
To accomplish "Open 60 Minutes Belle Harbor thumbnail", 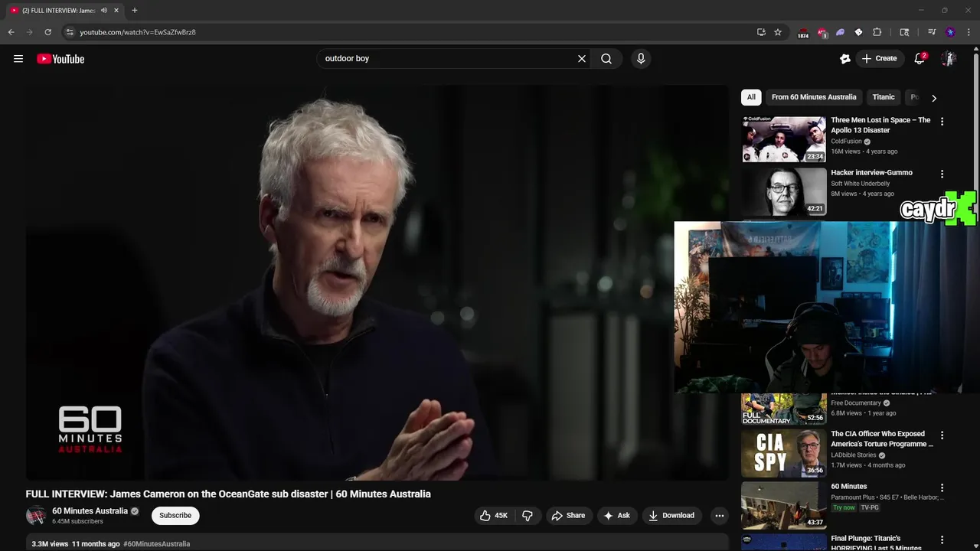I will (784, 505).
